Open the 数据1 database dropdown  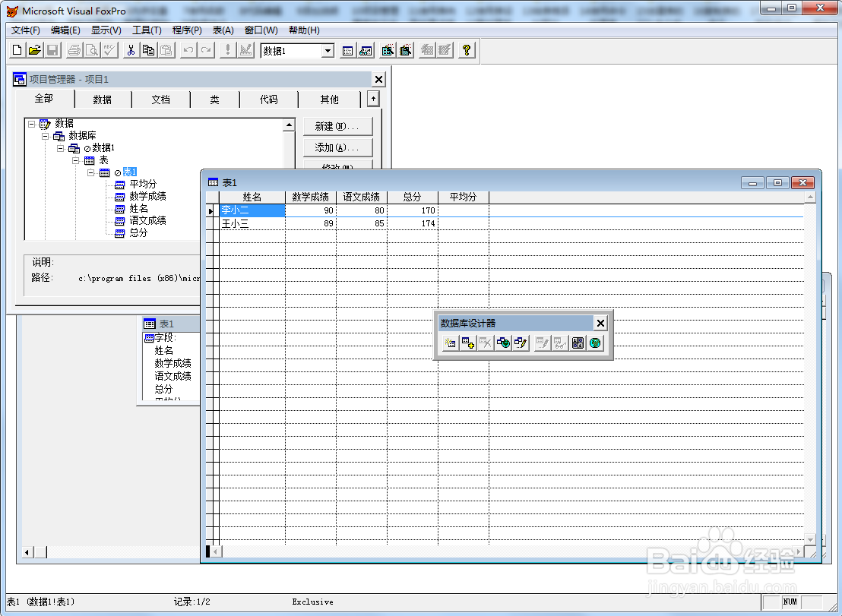pyautogui.click(x=328, y=51)
